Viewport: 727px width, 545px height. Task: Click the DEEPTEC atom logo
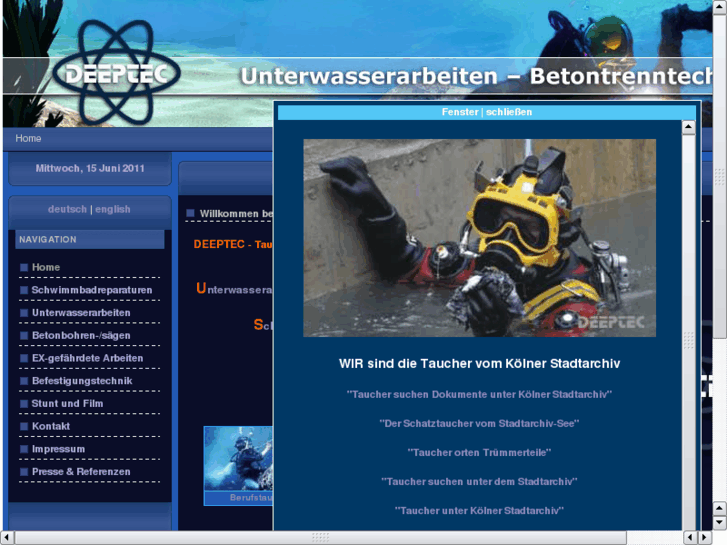[115, 73]
